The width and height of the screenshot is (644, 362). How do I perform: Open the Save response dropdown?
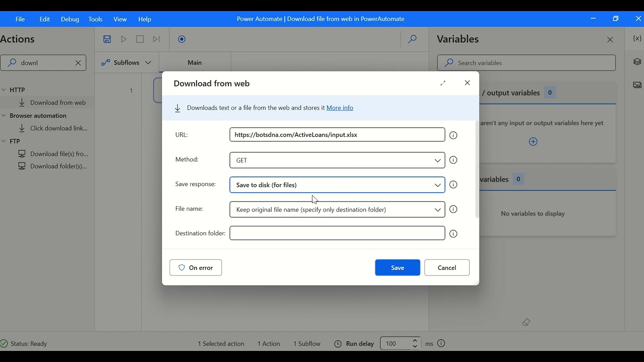point(337,185)
